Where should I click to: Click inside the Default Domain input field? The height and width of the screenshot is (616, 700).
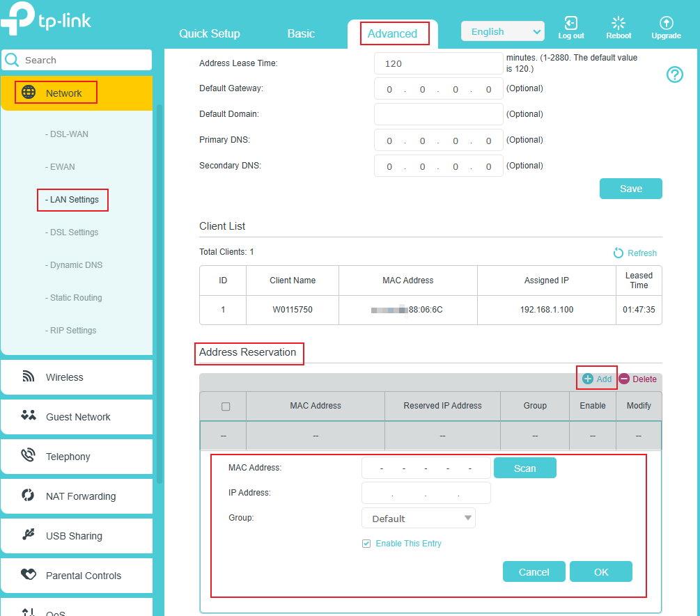(438, 113)
